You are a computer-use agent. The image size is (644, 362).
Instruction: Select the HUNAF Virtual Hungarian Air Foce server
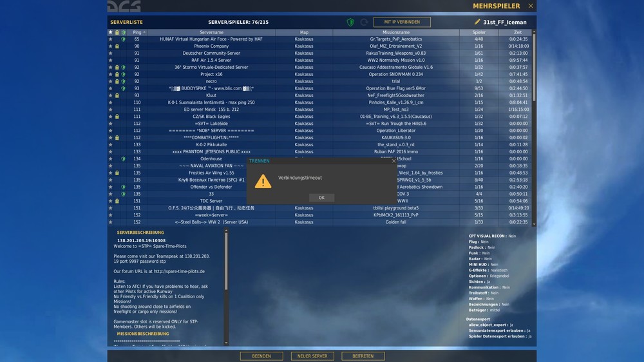point(319,39)
